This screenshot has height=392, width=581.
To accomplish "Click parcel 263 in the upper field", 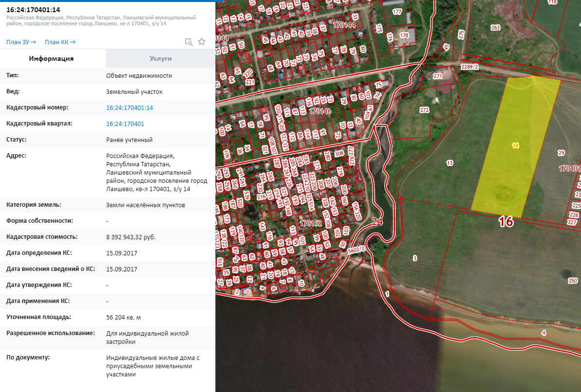I will (495, 28).
